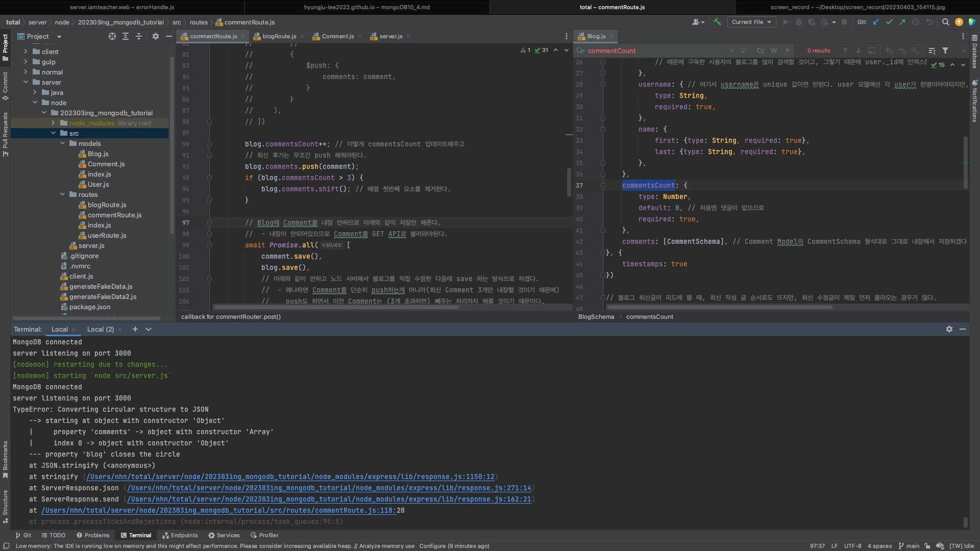The image size is (980, 551).
Task: Collapse the server folder
Action: coord(26,82)
